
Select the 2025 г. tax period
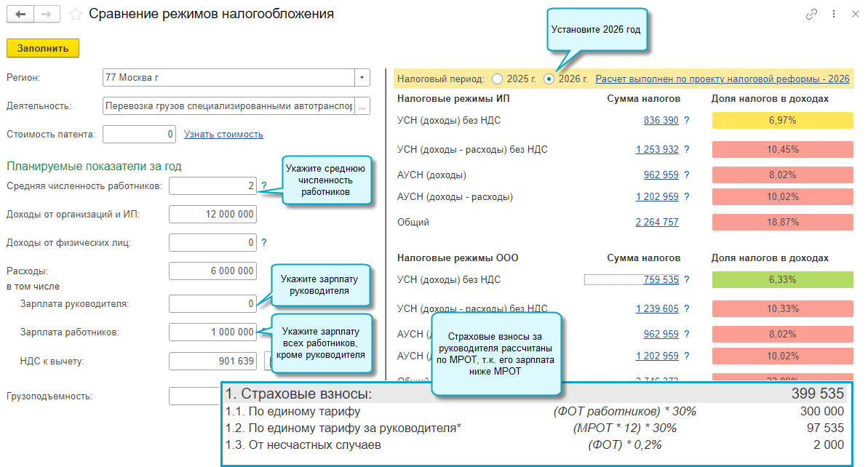498,79
